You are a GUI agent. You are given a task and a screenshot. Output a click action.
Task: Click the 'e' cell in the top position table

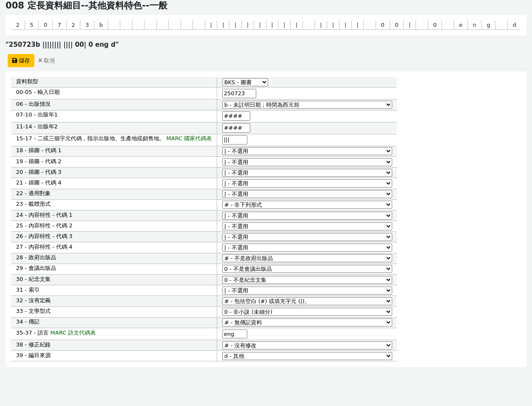(x=461, y=25)
